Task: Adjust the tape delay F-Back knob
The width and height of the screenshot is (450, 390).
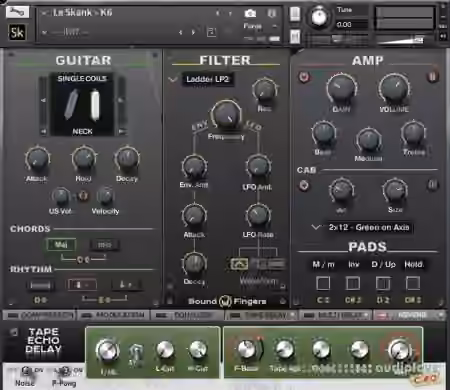Action: coord(246,349)
